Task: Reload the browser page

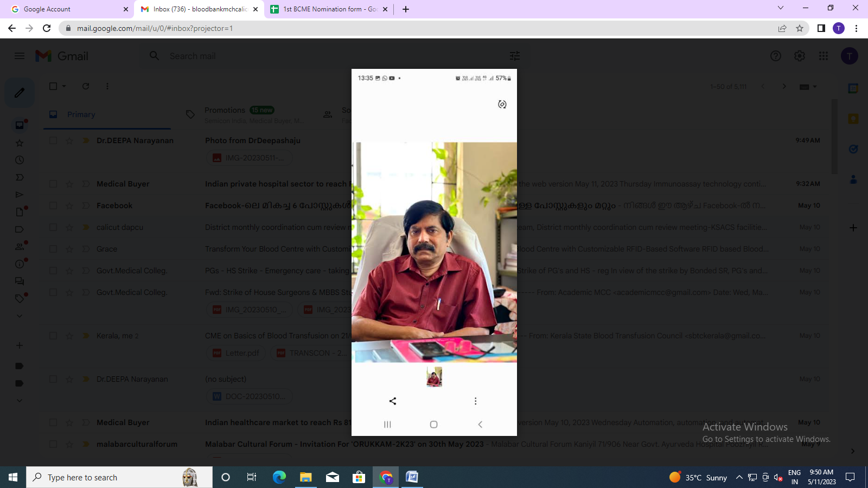Action: tap(47, 28)
